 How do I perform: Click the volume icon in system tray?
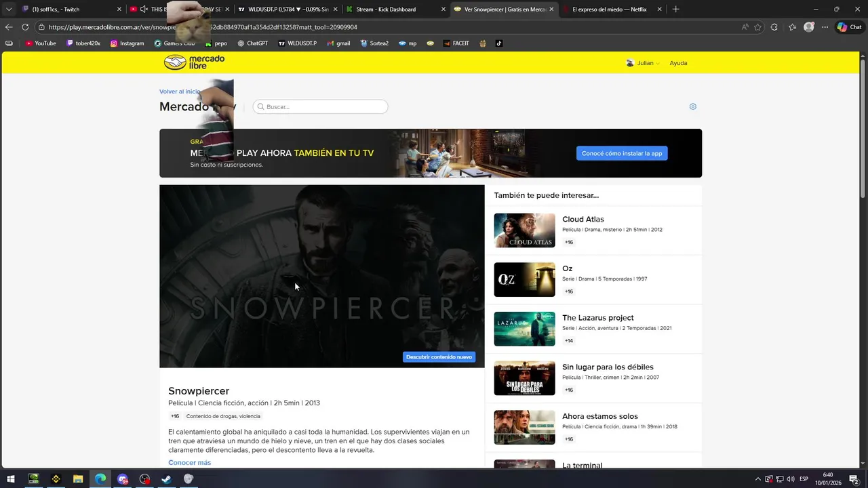pyautogui.click(x=790, y=479)
